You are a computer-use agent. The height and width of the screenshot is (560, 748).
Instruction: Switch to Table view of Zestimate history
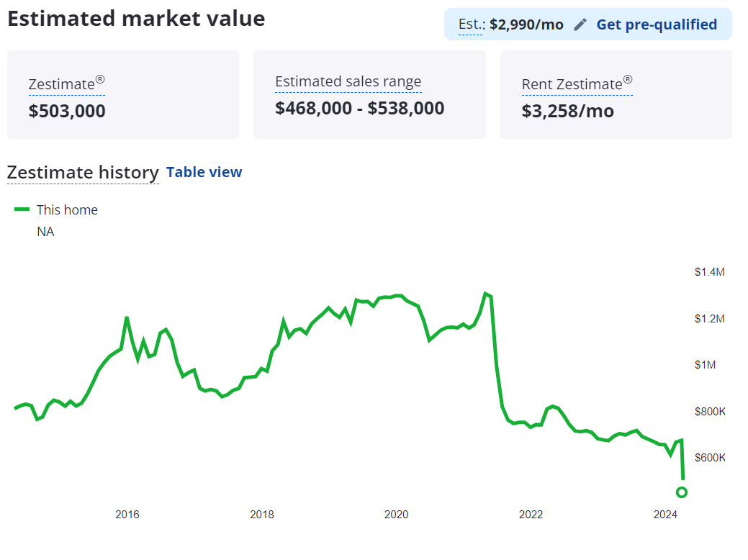(x=204, y=172)
